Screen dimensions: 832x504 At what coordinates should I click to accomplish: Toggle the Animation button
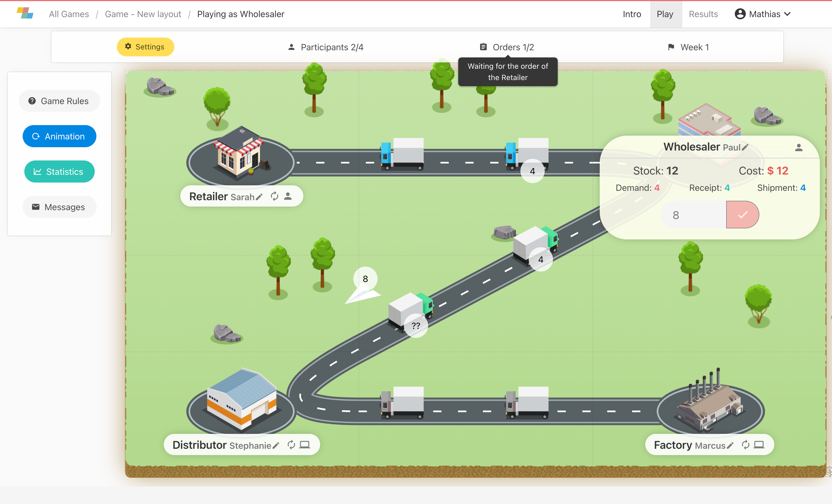[59, 136]
